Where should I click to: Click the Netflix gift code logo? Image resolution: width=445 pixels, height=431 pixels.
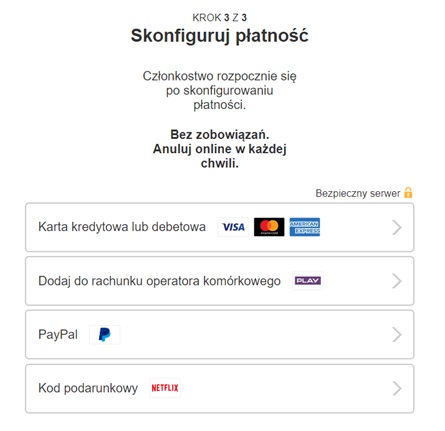pos(165,388)
